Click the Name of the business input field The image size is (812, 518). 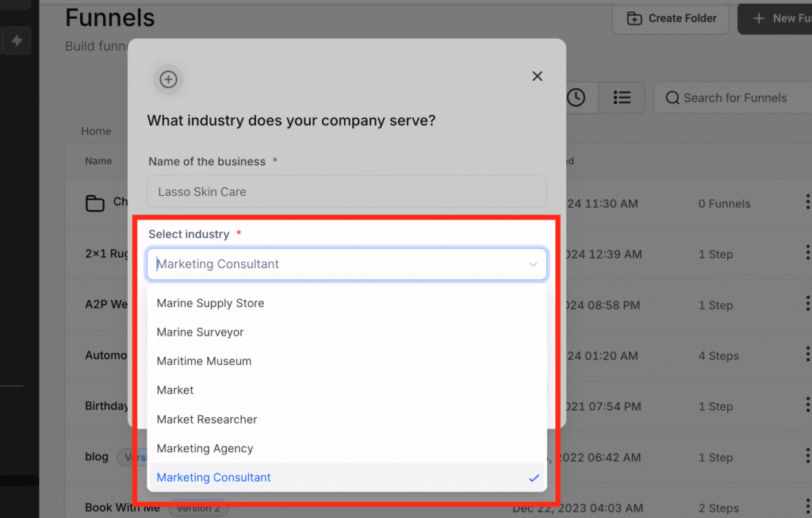point(347,192)
